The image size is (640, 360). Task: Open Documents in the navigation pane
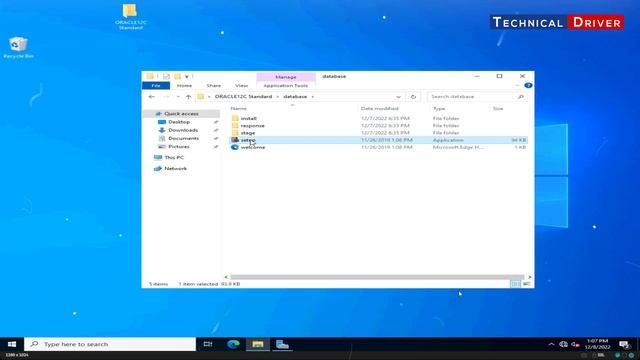[183, 138]
